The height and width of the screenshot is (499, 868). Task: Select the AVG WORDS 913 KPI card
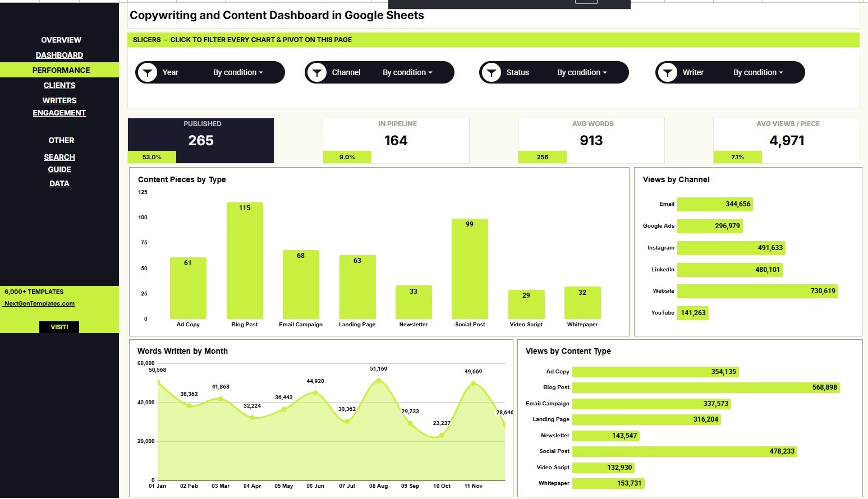(x=591, y=141)
